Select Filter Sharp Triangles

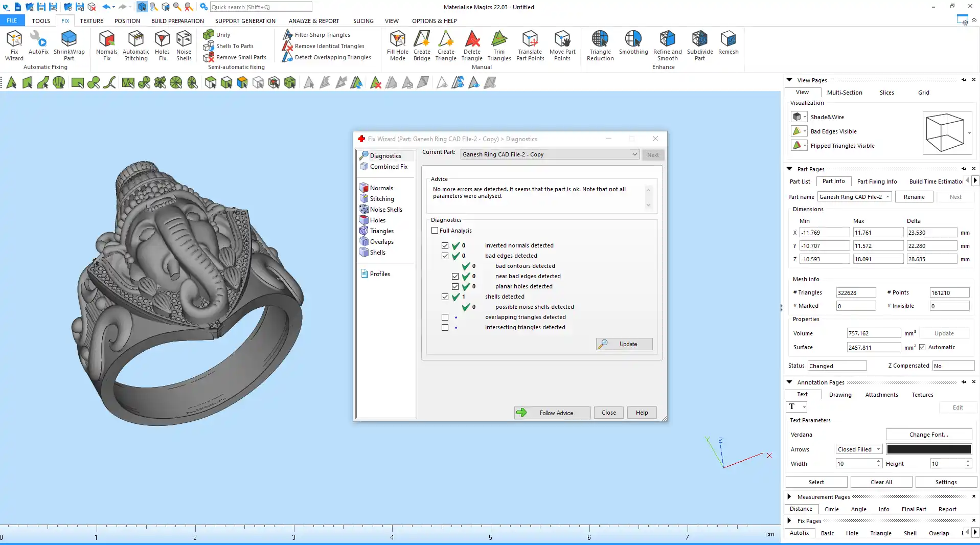[x=317, y=35]
